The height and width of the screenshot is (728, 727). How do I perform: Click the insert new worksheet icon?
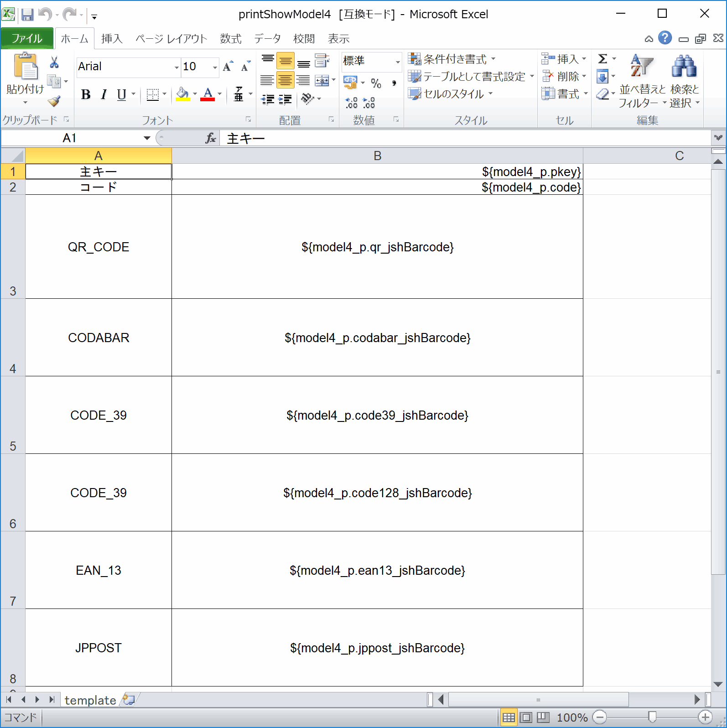(129, 700)
